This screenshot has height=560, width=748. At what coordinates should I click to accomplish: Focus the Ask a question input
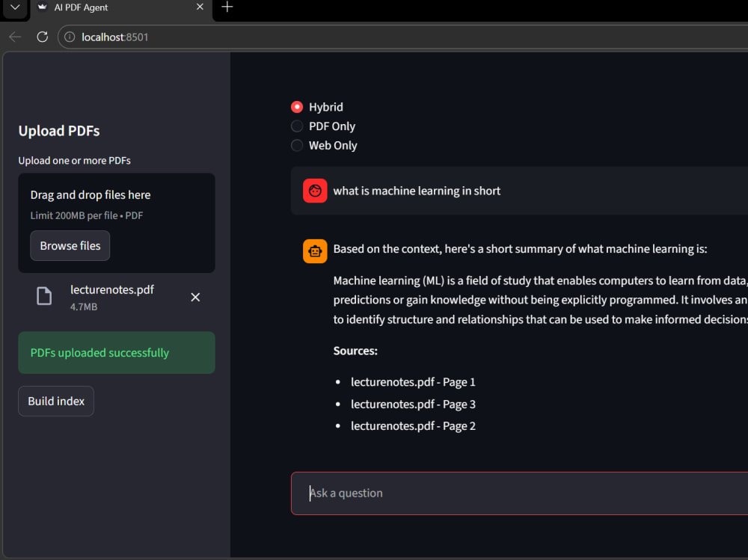pos(519,493)
